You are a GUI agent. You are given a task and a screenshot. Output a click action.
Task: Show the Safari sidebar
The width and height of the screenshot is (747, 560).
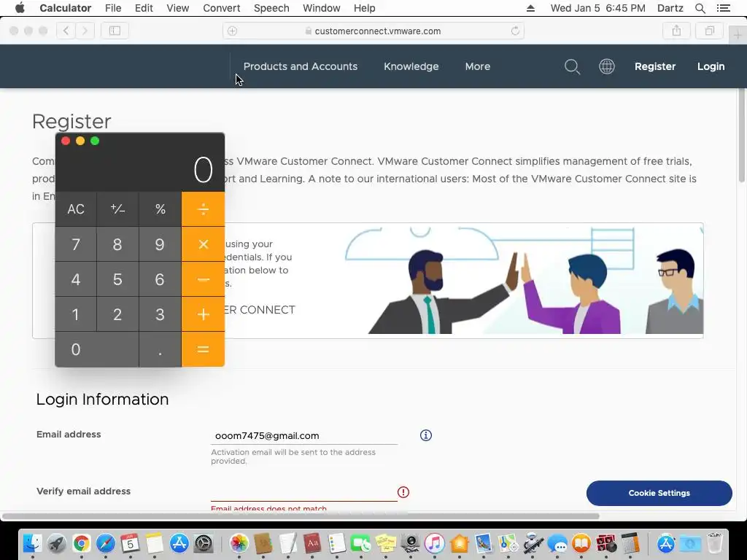click(x=115, y=31)
